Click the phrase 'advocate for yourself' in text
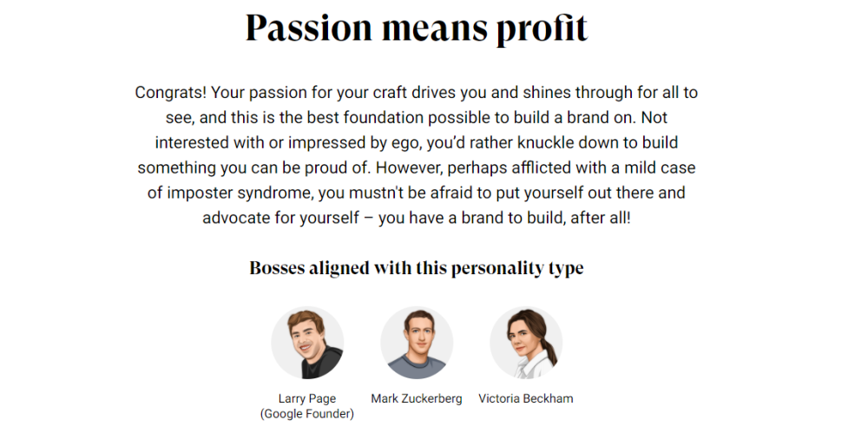Viewport: 868px width, 433px height. 280,218
